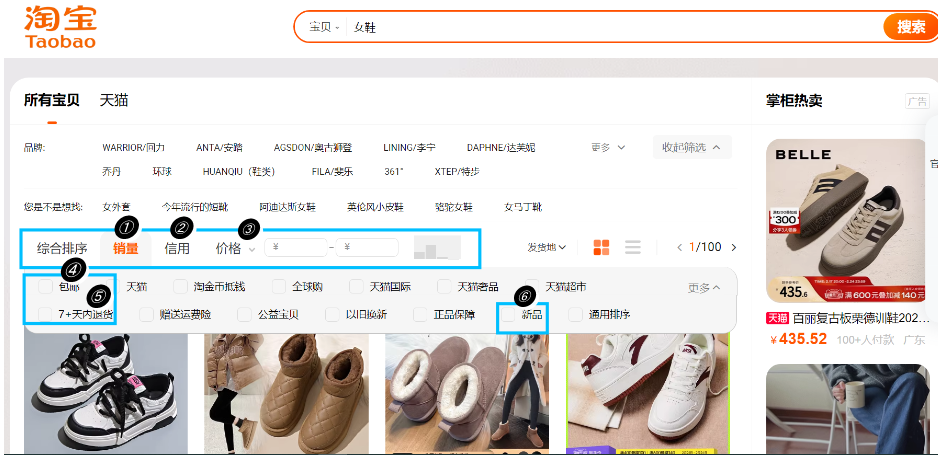Image resolution: width=938 pixels, height=462 pixels.
Task: Filter by brand LINING/李宁
Action: point(409,147)
